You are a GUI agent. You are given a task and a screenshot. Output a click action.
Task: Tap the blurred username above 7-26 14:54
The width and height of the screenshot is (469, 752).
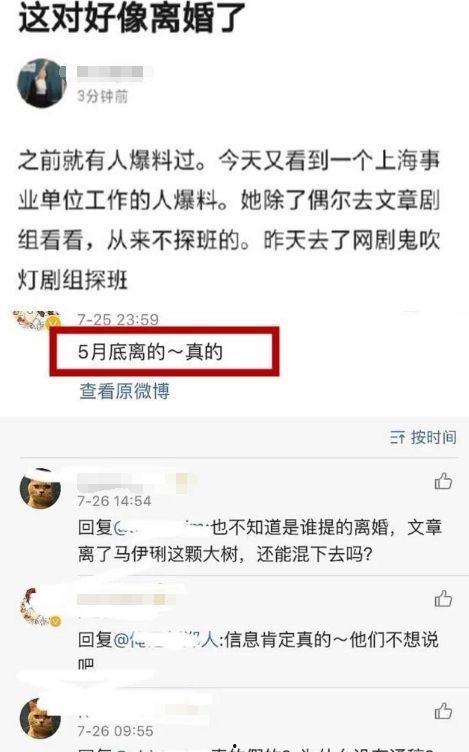pos(137,482)
